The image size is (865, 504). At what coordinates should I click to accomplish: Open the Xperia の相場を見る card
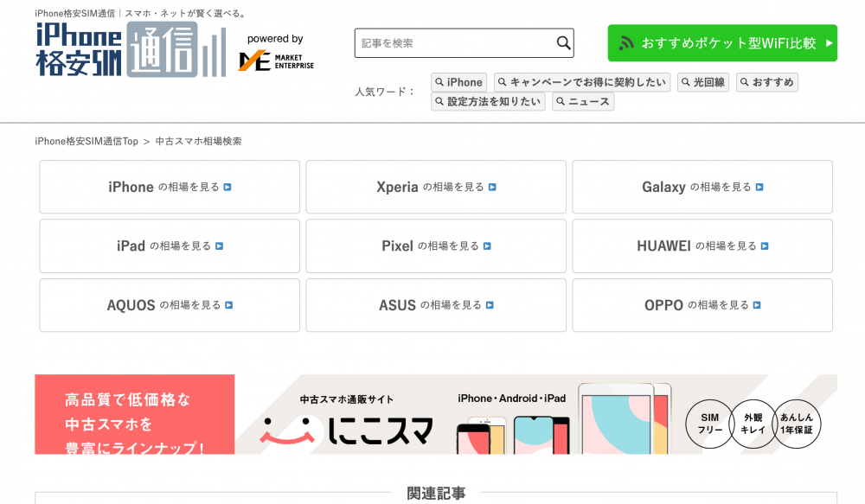[436, 187]
